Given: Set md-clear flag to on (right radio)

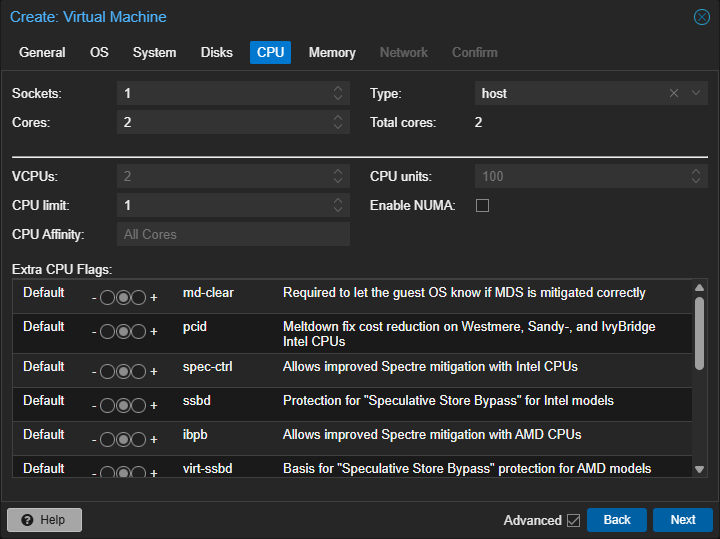Looking at the screenshot, I should pos(138,298).
